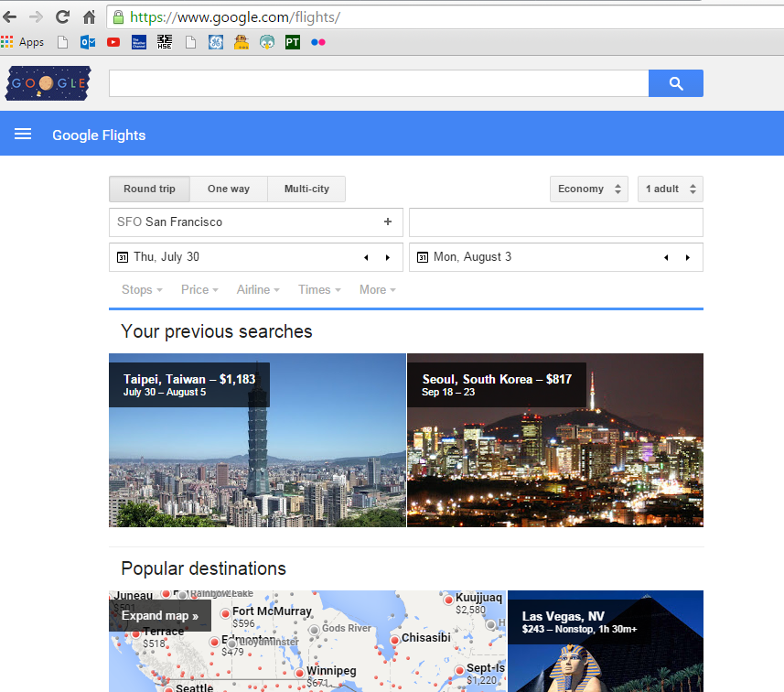The width and height of the screenshot is (784, 692).
Task: Click the green padlock security icon
Action: coord(119,17)
